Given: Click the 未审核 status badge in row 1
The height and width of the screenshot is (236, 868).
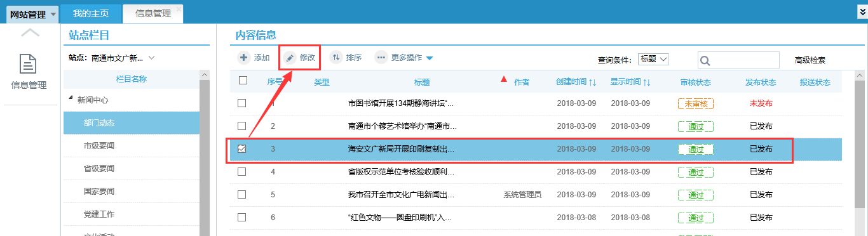Looking at the screenshot, I should 696,103.
